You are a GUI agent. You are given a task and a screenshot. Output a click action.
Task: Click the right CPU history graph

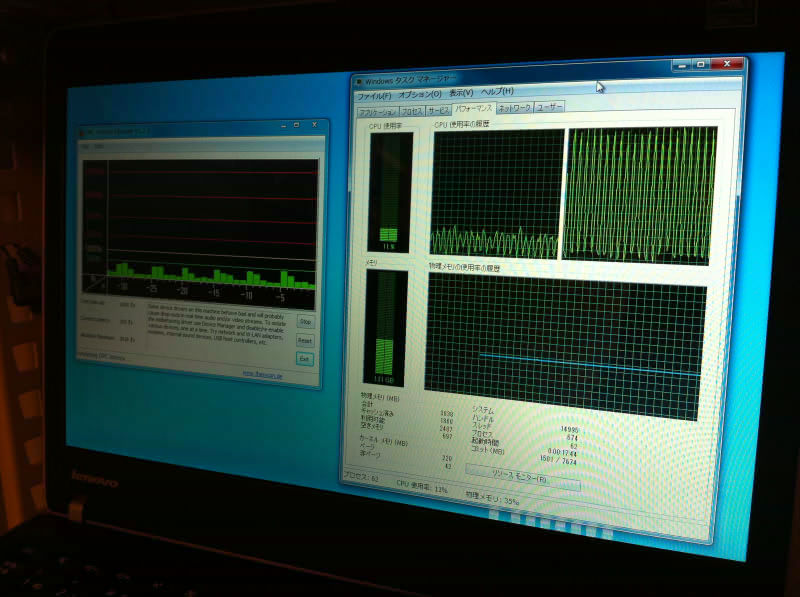pos(640,195)
